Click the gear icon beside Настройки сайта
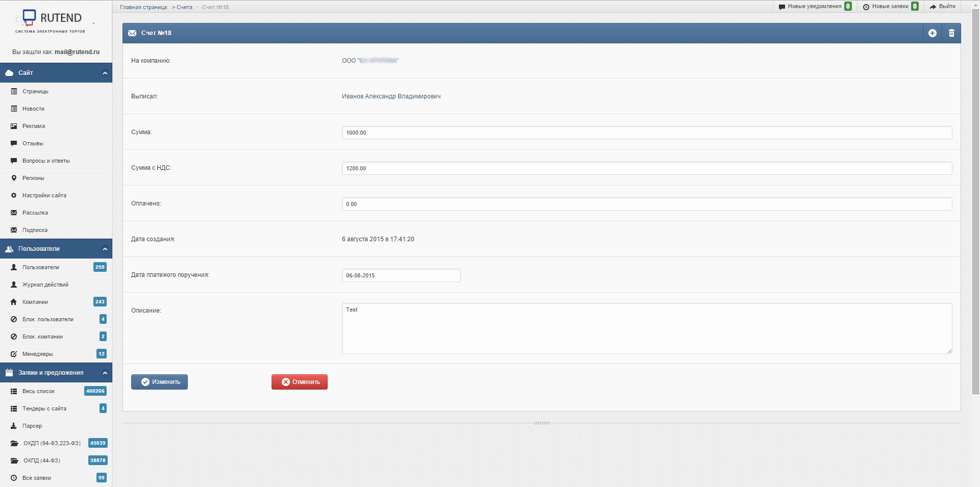Viewport: 980px width, 487px height. tap(14, 195)
